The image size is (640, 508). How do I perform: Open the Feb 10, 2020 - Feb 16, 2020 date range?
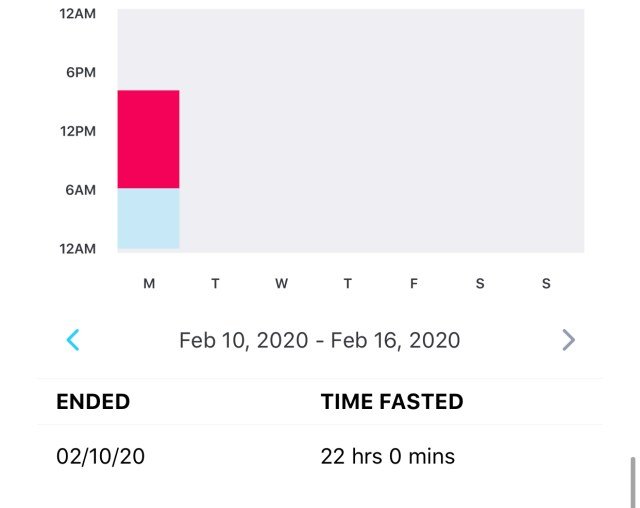tap(320, 340)
